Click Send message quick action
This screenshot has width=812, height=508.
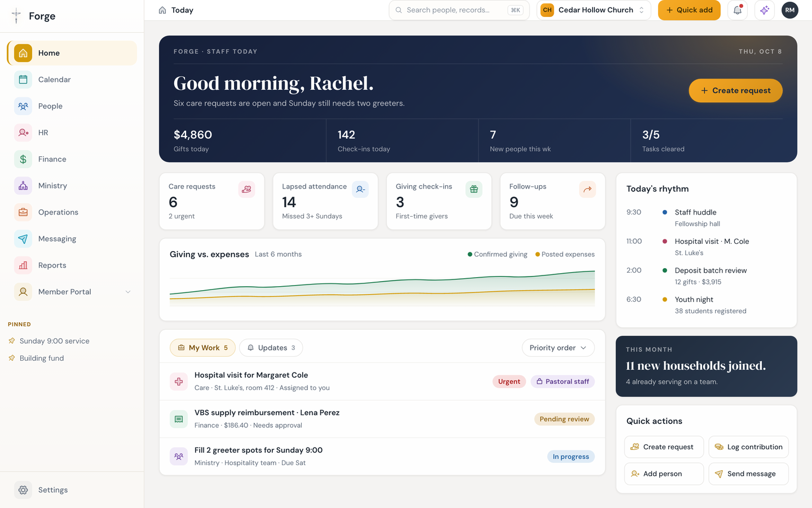point(748,474)
